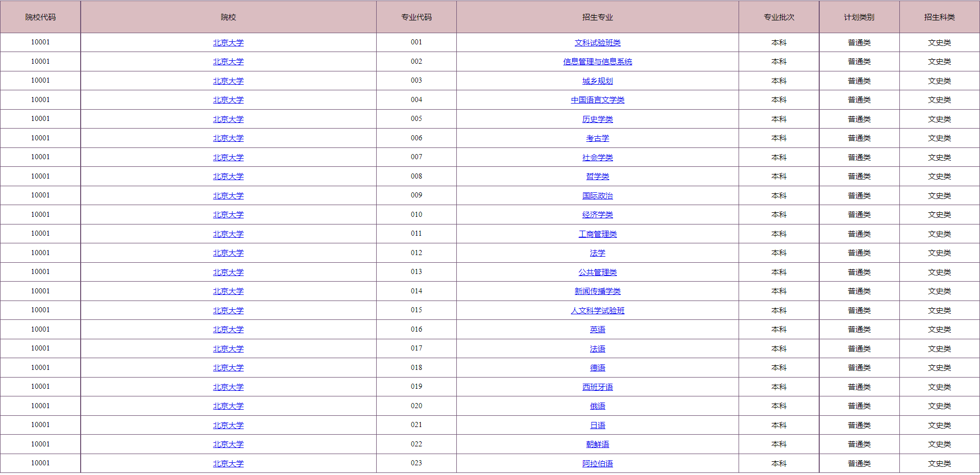This screenshot has height=475, width=980.
Task: Open the 阿拉伯语 major link
Action: click(597, 464)
